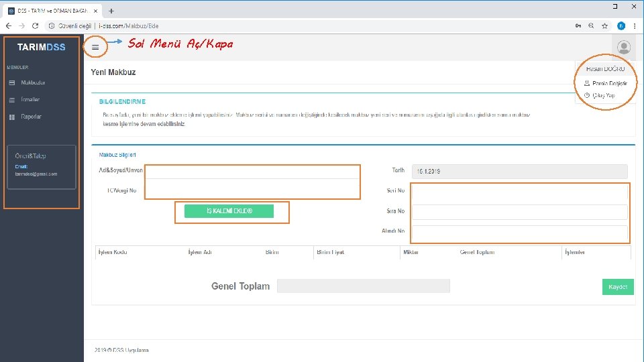This screenshot has height=362, width=644.
Task: Bookmark page with the star icon
Action: click(x=604, y=26)
